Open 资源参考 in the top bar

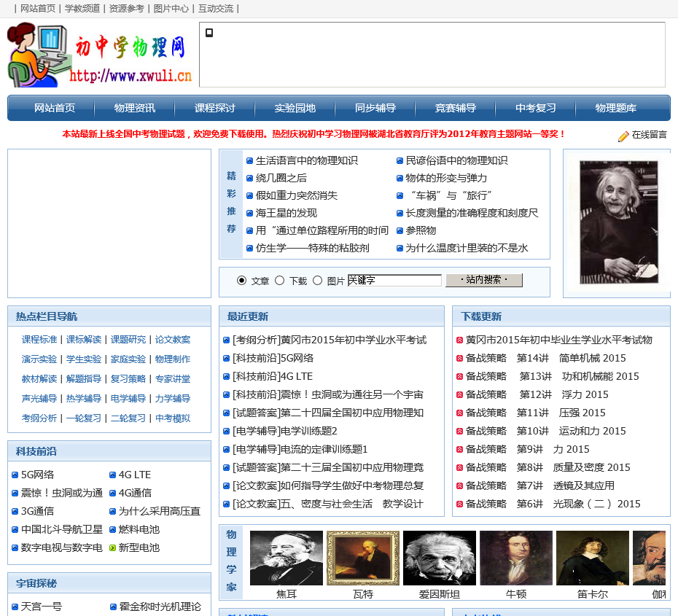tap(127, 9)
